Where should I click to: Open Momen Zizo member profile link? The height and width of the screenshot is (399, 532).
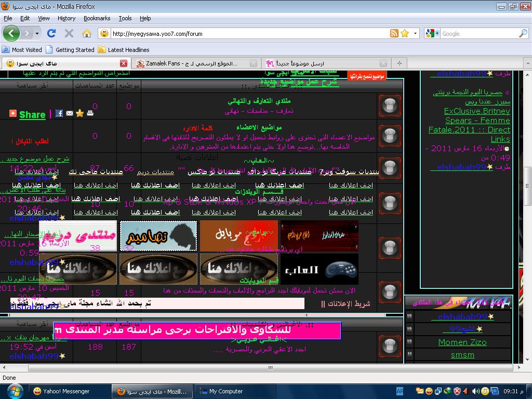[x=462, y=342]
